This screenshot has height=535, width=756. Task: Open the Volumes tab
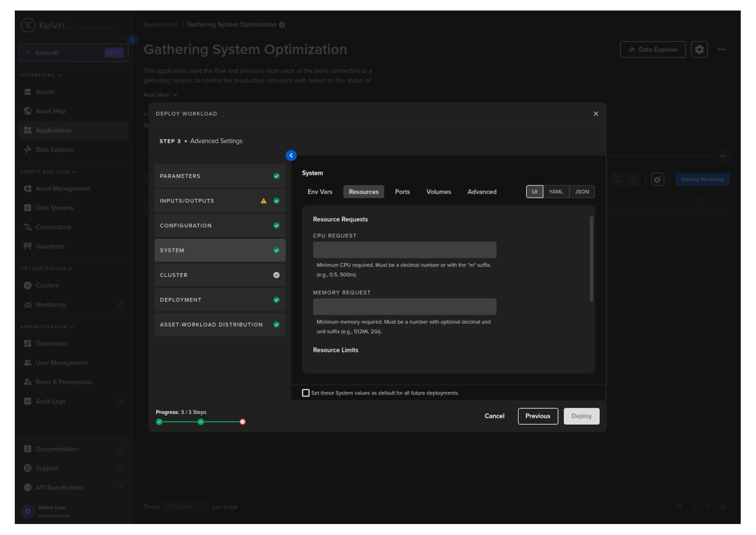coord(438,192)
